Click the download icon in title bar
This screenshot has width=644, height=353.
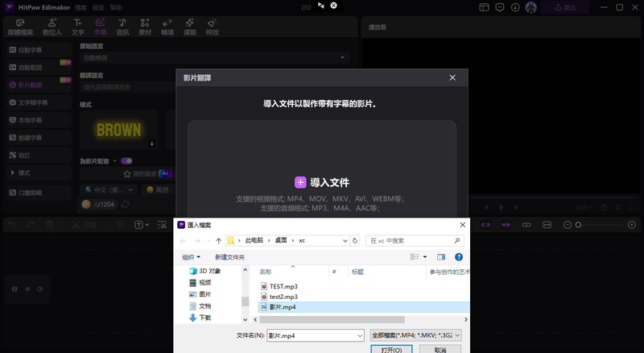coord(516,7)
